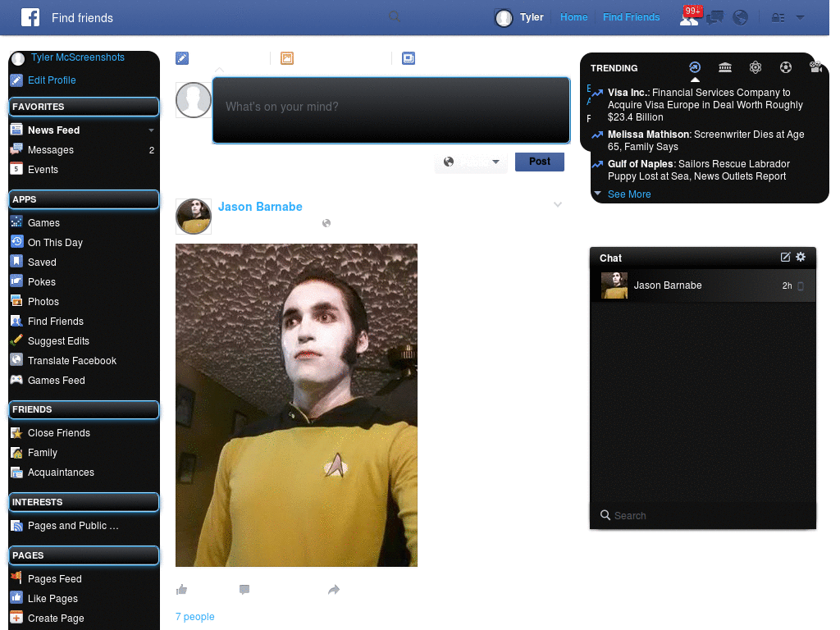Click Suggest Edits pencil icon

(16, 340)
